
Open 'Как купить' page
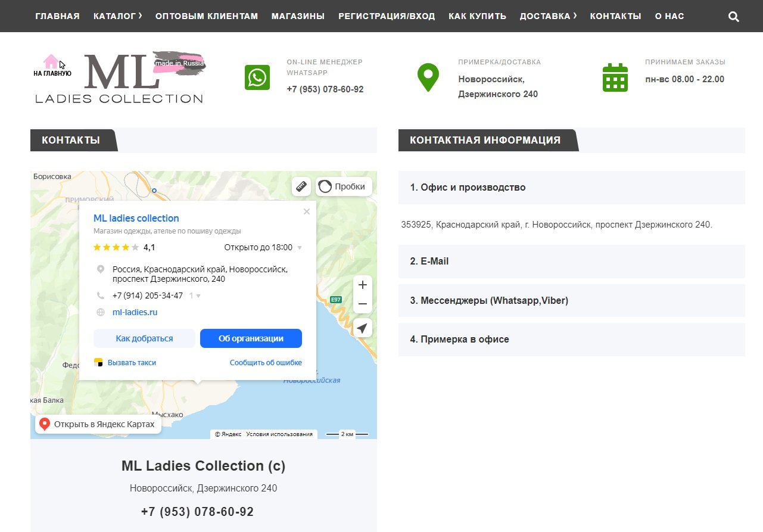(477, 16)
